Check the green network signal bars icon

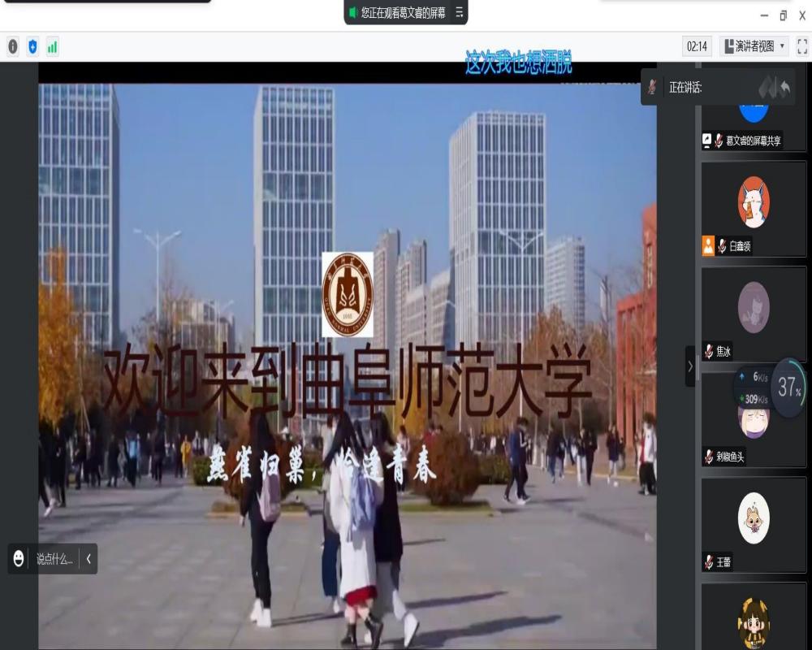[x=52, y=46]
